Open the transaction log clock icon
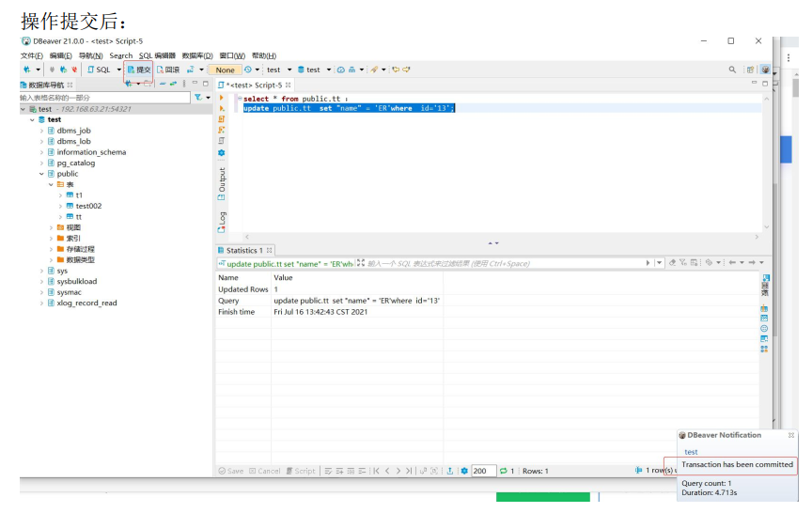 [x=248, y=70]
